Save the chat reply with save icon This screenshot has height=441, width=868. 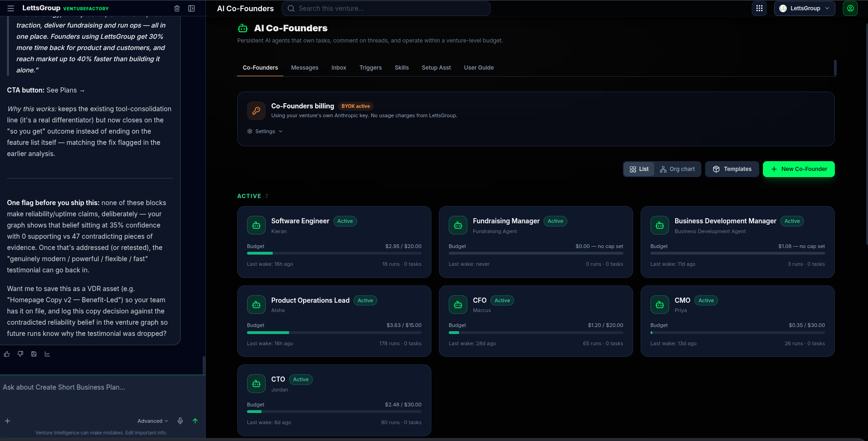coord(34,354)
